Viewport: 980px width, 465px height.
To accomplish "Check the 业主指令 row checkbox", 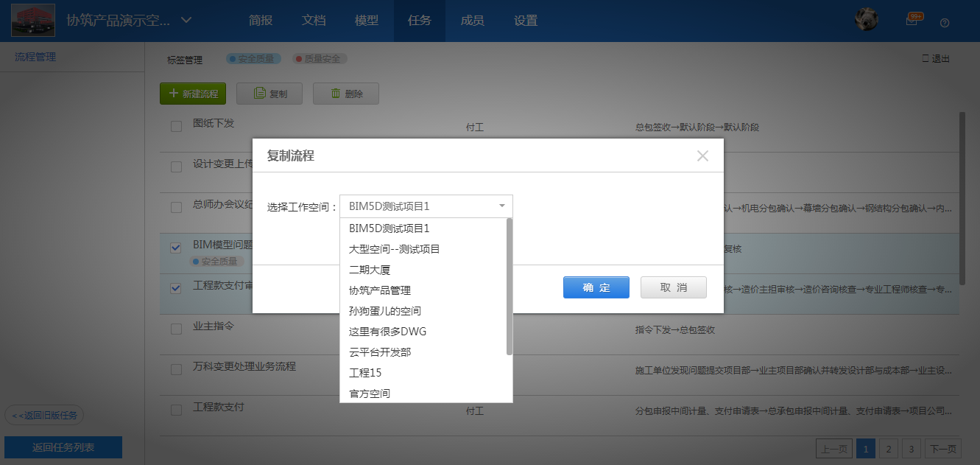I will [x=176, y=329].
